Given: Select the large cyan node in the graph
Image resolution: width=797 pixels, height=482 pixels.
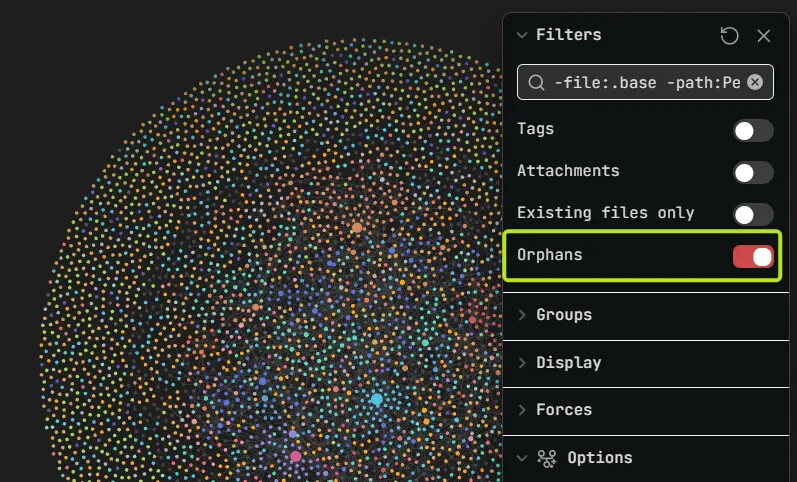Looking at the screenshot, I should click(377, 399).
